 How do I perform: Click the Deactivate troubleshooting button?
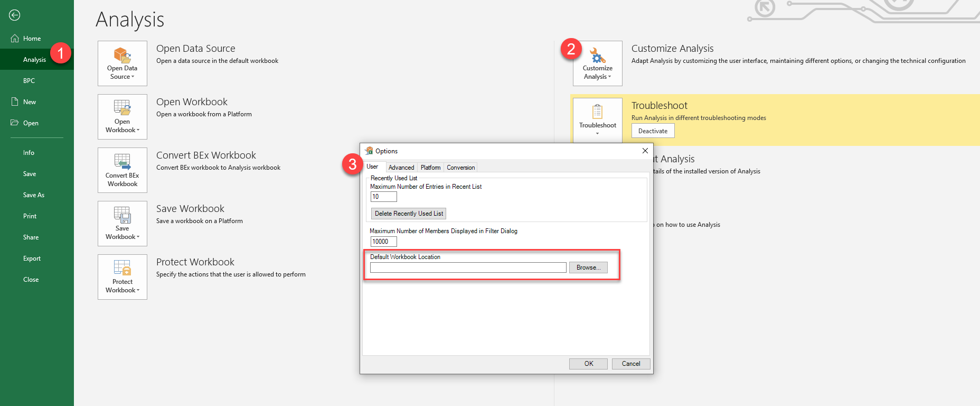tap(653, 131)
